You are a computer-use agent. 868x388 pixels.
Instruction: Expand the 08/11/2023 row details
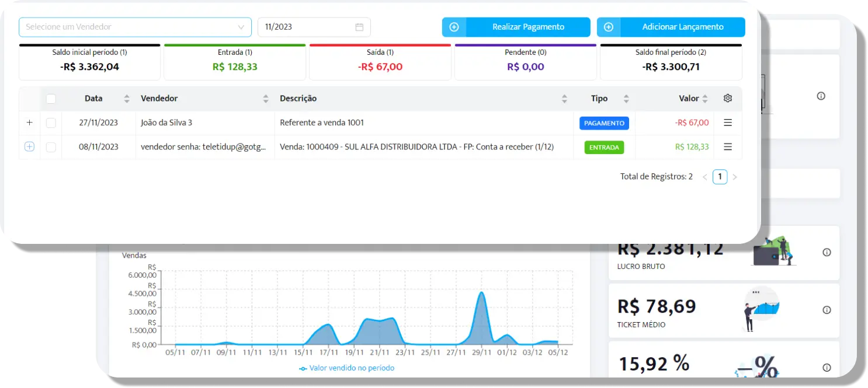pyautogui.click(x=29, y=147)
